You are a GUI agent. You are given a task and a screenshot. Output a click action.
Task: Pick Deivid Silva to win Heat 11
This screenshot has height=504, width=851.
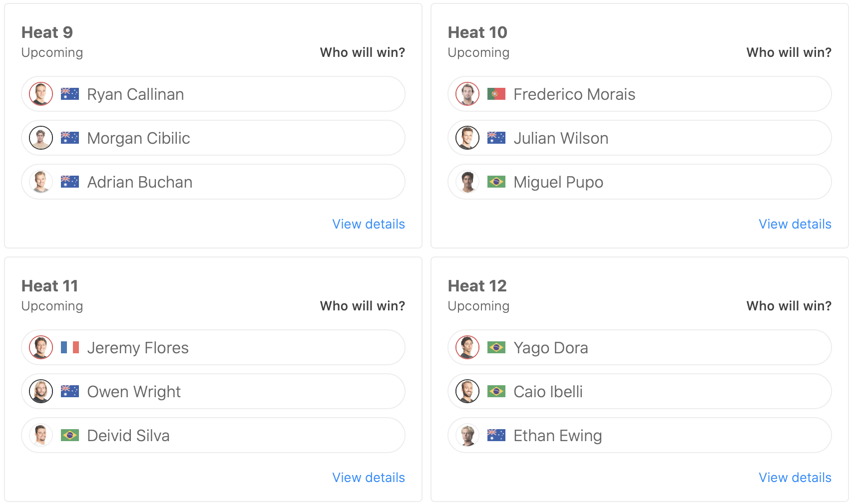(x=213, y=435)
